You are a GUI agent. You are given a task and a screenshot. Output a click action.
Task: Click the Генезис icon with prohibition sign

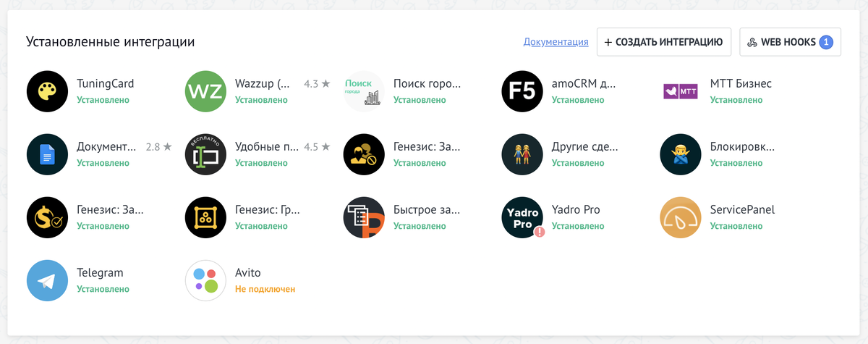pyautogui.click(x=364, y=154)
